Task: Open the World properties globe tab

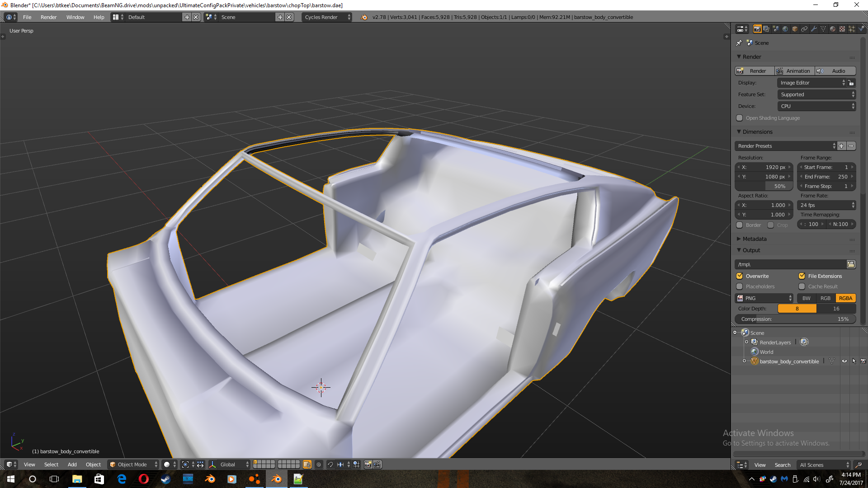Action: pos(785,29)
